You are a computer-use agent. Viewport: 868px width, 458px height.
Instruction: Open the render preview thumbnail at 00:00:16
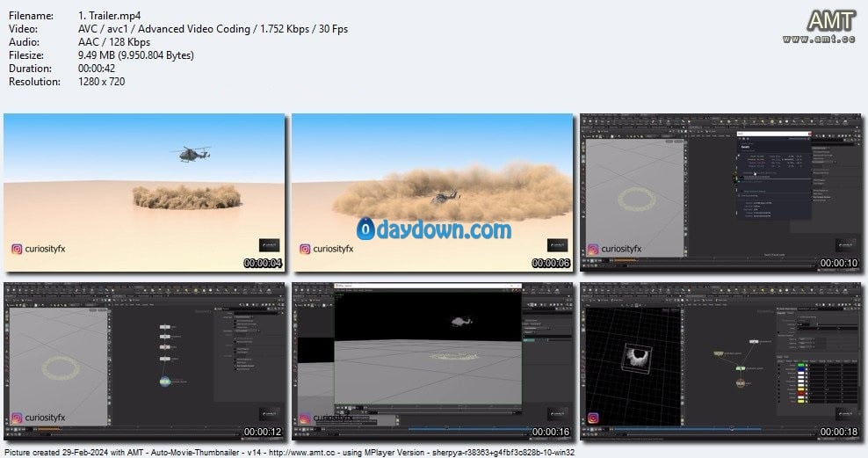(x=432, y=361)
